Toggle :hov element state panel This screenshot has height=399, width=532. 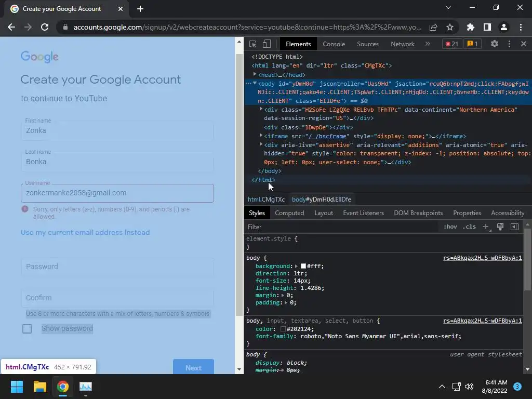[450, 227]
